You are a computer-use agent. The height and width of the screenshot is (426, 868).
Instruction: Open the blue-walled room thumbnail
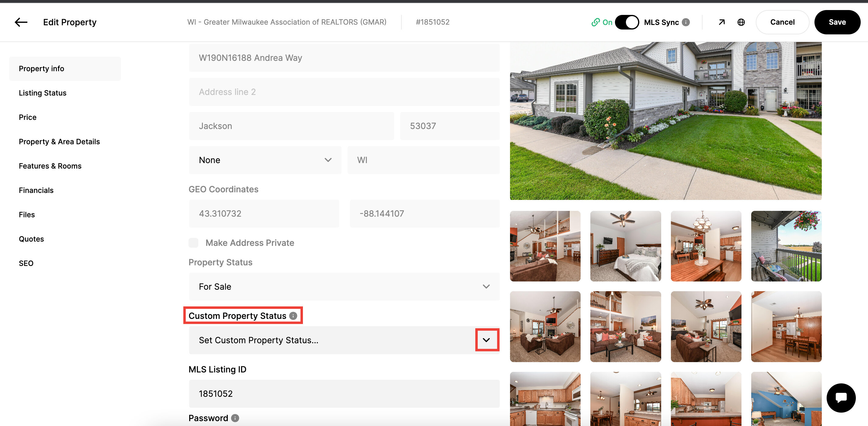click(786, 399)
